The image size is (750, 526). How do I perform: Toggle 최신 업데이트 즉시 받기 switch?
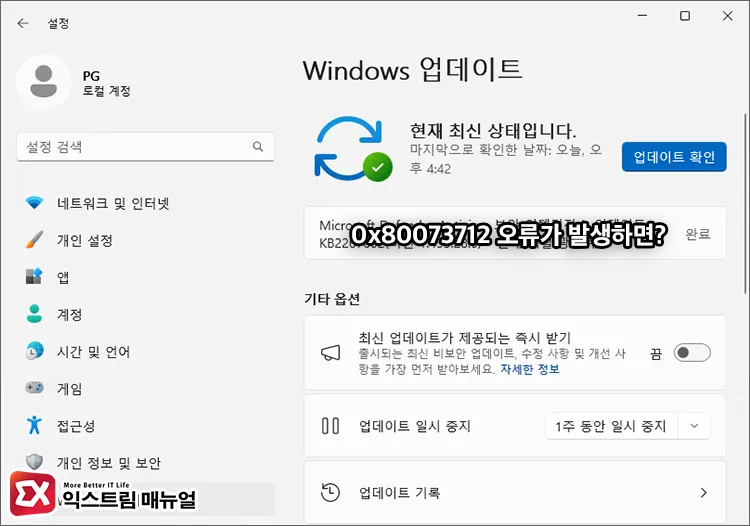pos(692,353)
